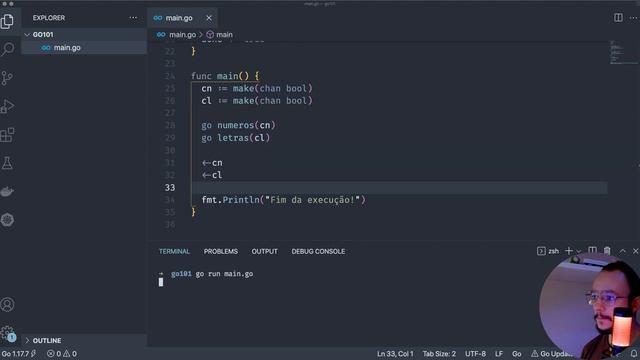Screen dimensions: 640x360
Task: Open the Kubernetes wheel view
Action: pos(7,220)
